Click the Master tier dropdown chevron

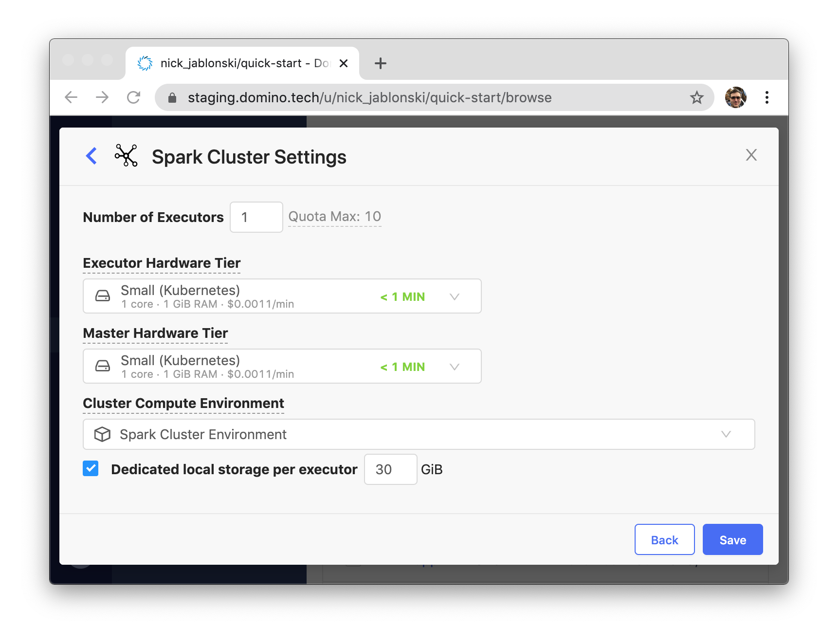(455, 367)
